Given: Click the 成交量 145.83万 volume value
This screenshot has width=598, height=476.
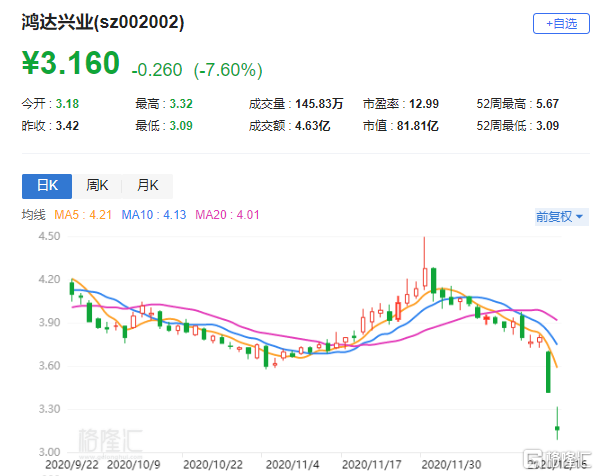Looking at the screenshot, I should coord(296,104).
